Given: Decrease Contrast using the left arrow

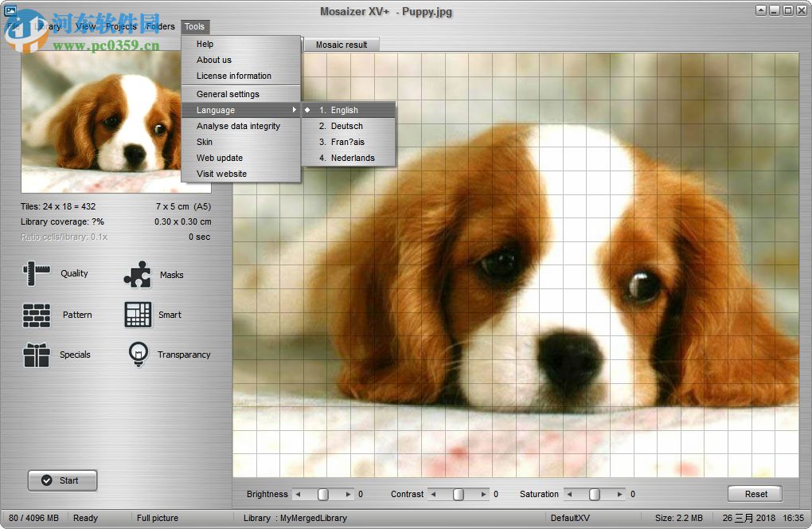Looking at the screenshot, I should pyautogui.click(x=431, y=494).
